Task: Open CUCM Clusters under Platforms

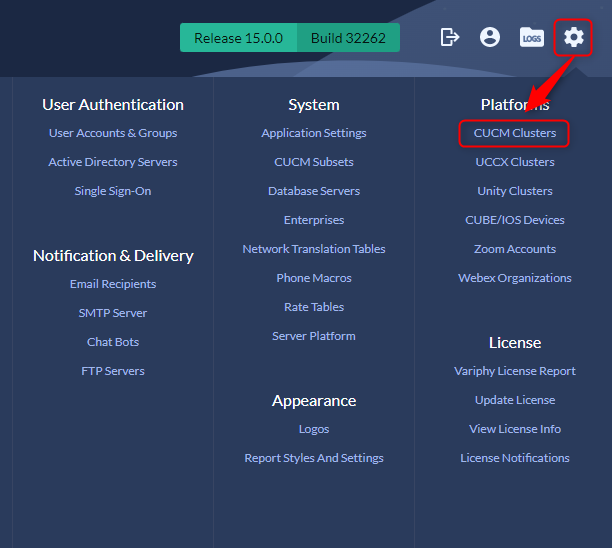Action: pyautogui.click(x=514, y=133)
